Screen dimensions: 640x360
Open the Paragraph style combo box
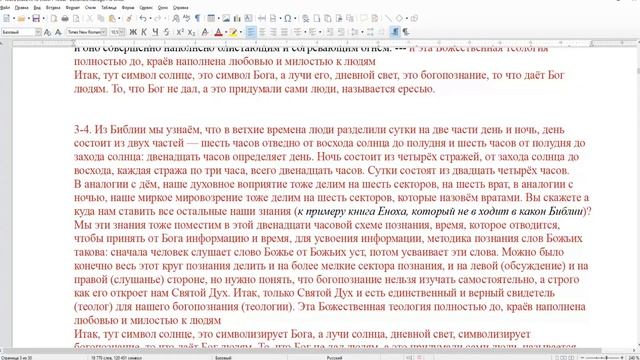pos(21,32)
